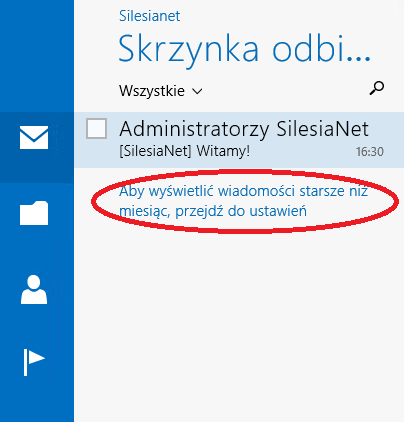The width and height of the screenshot is (418, 422).
Task: Select the [SilesiaNet] Witamy! subject line
Action: pyautogui.click(x=185, y=151)
